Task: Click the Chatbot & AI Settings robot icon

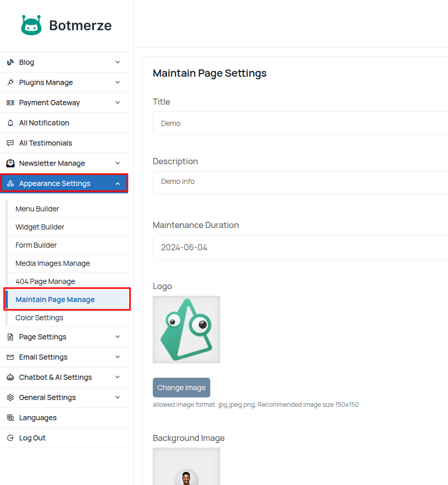Action: (10, 377)
